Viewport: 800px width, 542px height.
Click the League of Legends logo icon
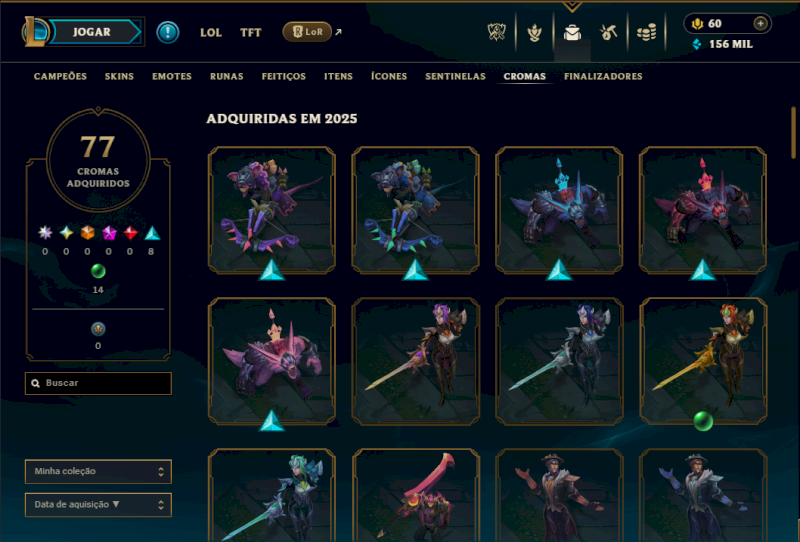tap(35, 32)
